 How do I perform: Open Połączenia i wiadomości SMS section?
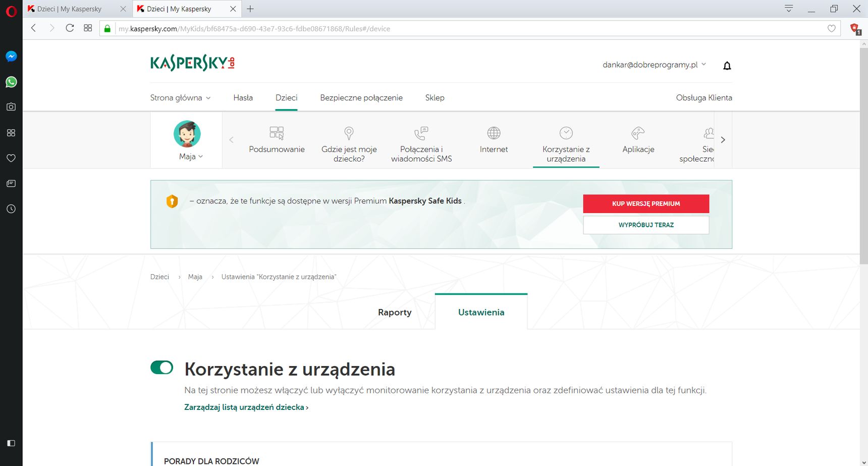(x=421, y=144)
